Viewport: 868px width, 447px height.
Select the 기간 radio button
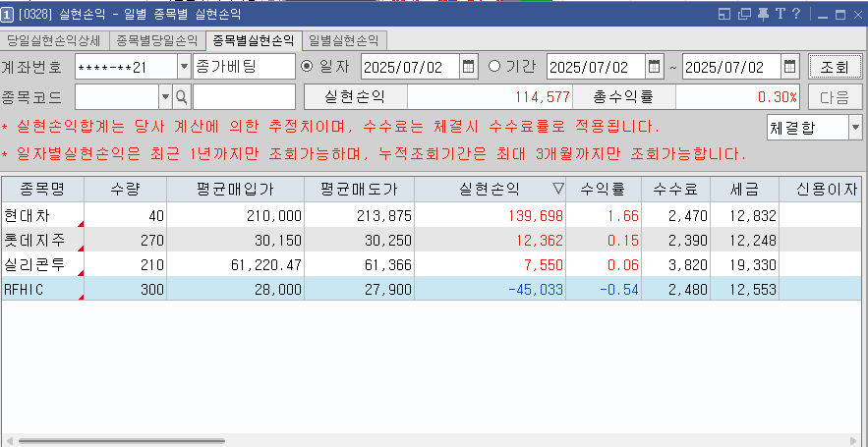[494, 67]
